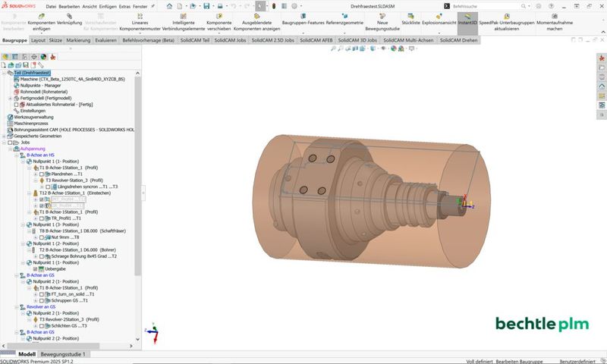The width and height of the screenshot is (607, 364).
Task: Switch to the Evaluieren tab
Action: click(105, 40)
